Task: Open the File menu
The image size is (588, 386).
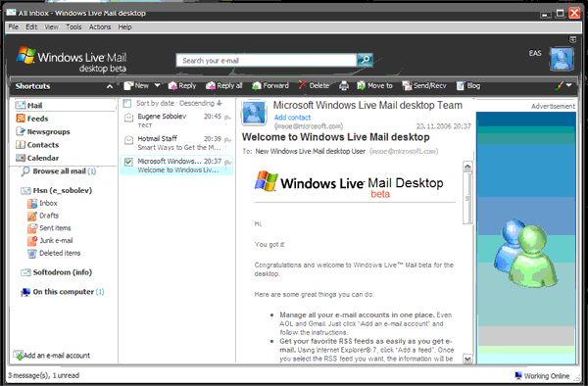Action: pyautogui.click(x=13, y=27)
